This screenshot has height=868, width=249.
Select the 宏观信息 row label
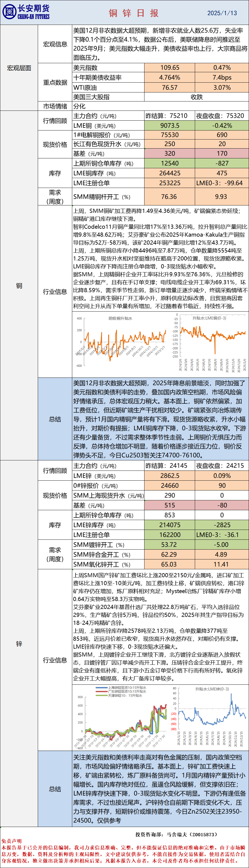(55, 44)
